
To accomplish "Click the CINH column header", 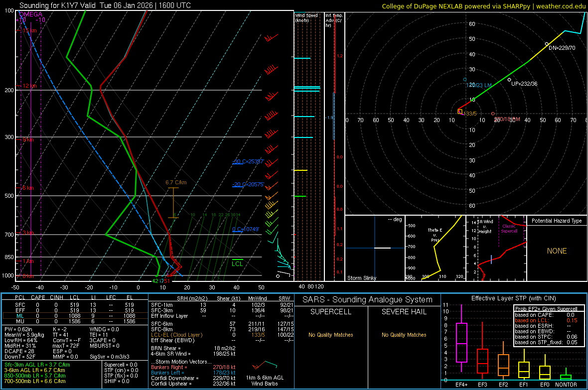I will [x=57, y=297].
